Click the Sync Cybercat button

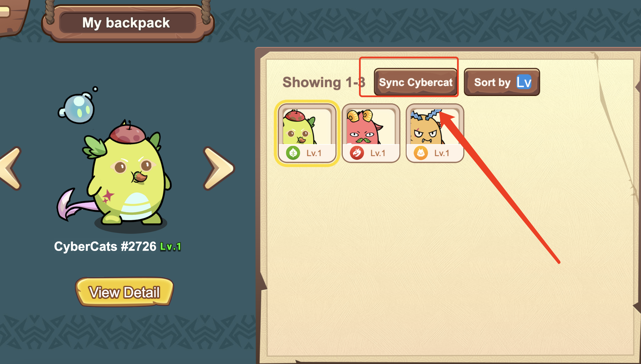point(416,82)
